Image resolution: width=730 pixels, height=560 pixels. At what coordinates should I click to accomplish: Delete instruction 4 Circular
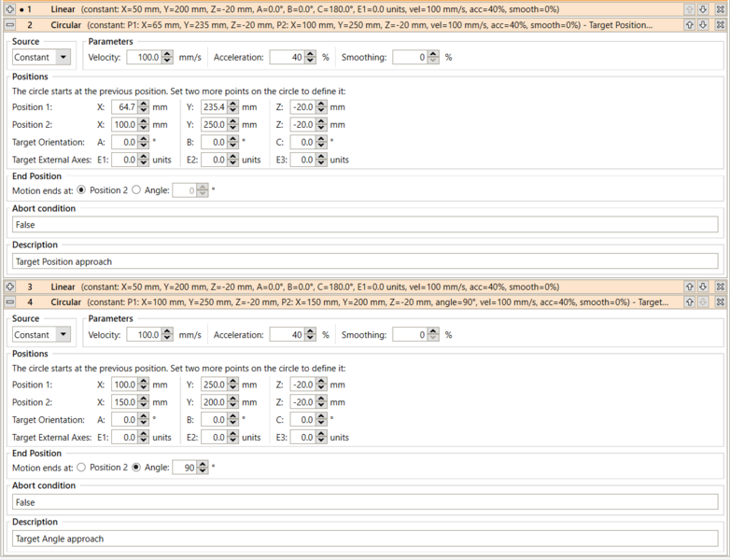[x=720, y=302]
